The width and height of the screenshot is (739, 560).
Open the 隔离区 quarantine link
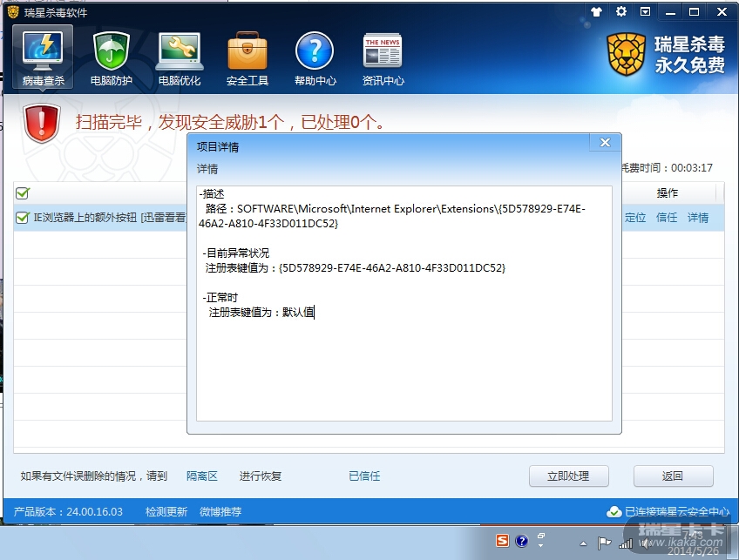coord(201,476)
